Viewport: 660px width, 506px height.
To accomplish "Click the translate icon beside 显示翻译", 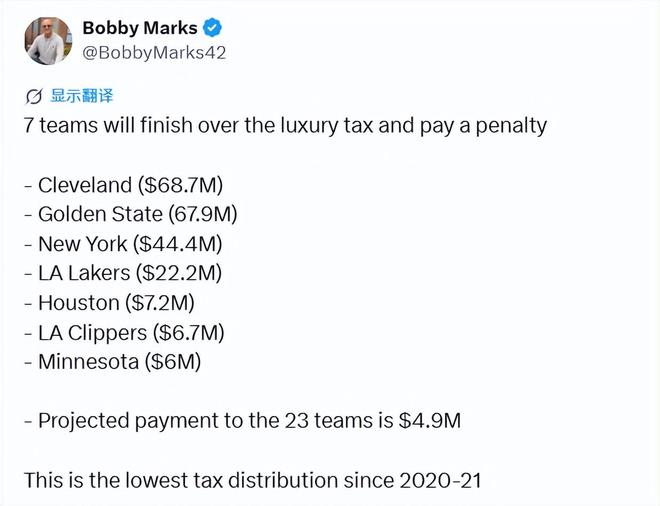I will (34, 96).
